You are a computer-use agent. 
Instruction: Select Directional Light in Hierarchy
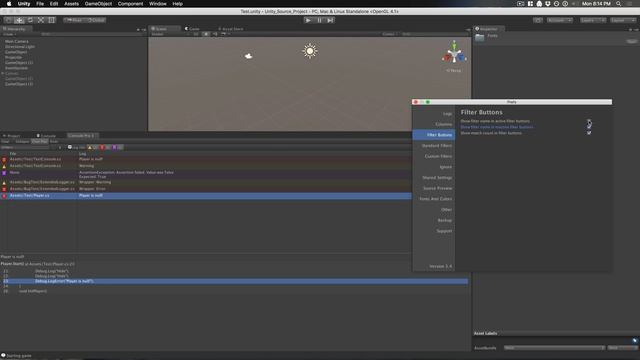(20, 47)
